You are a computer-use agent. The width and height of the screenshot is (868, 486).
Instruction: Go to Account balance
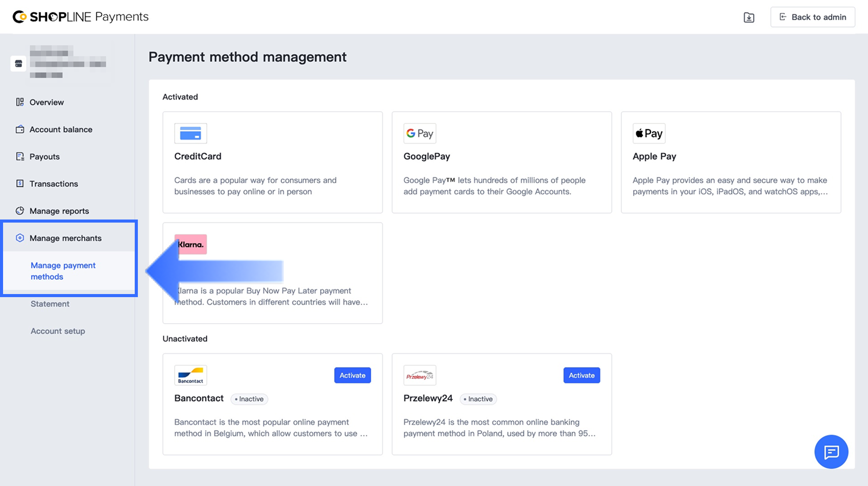(61, 130)
